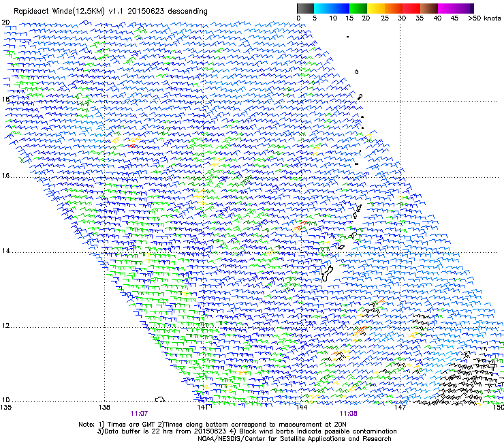Click the '147' longitude axis label
504x443 pixels.
point(400,408)
